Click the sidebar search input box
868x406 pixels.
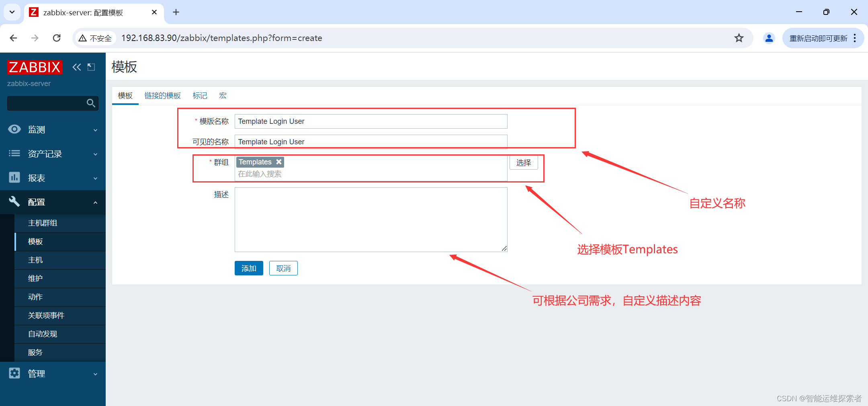coord(46,103)
